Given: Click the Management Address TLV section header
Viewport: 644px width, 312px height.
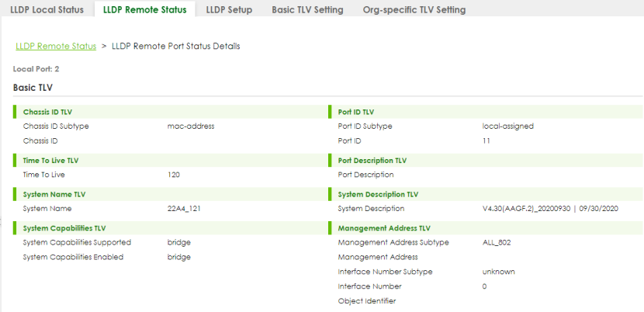Looking at the screenshot, I should 383,228.
